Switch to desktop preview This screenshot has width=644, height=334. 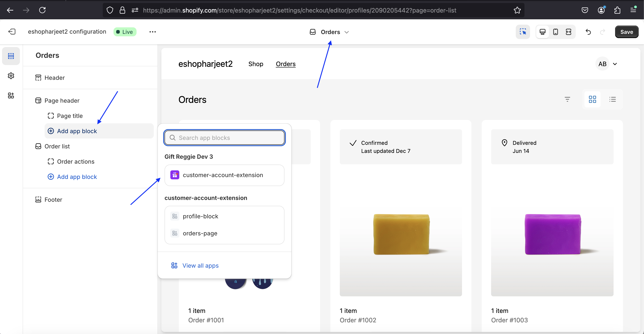543,32
